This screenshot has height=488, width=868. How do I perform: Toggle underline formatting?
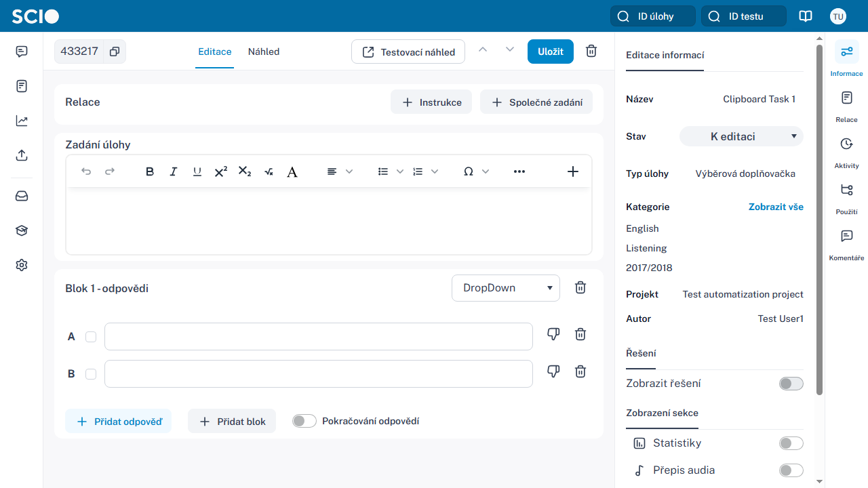[197, 171]
